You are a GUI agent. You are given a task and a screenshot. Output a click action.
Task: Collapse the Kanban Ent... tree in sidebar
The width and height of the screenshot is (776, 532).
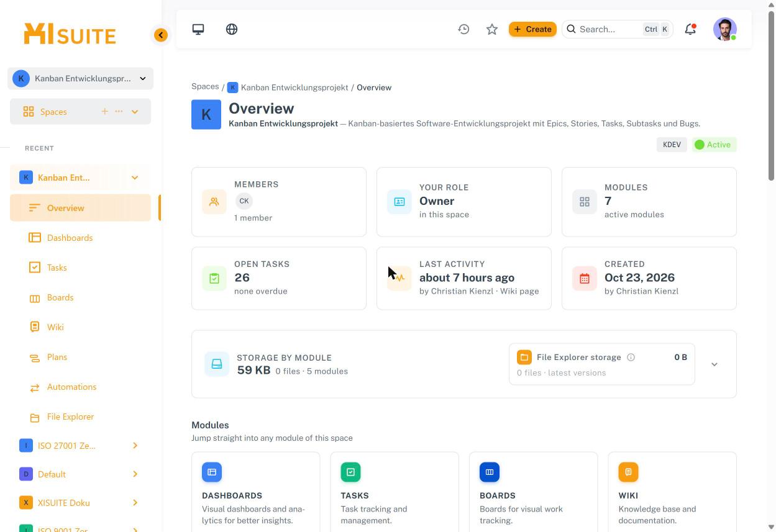pyautogui.click(x=135, y=178)
